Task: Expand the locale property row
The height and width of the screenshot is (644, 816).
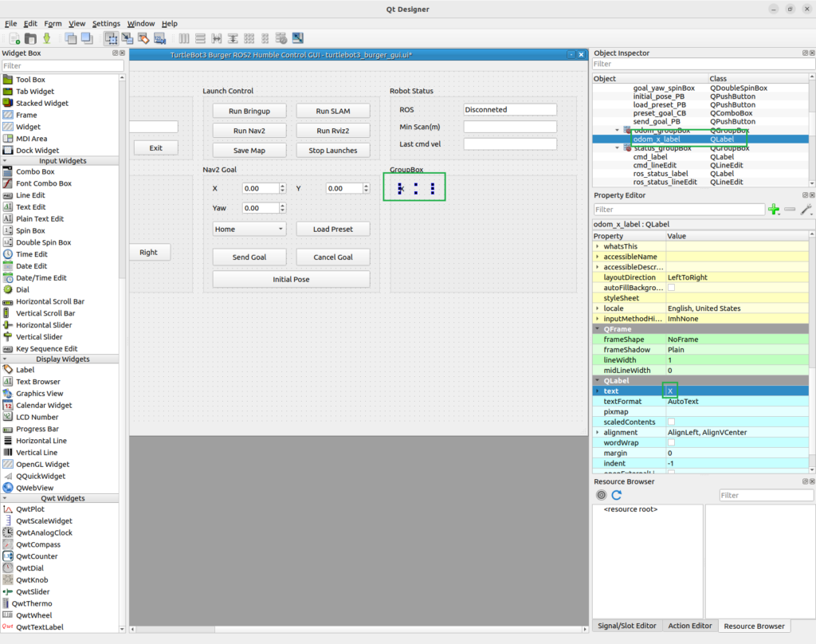Action: [x=598, y=308]
